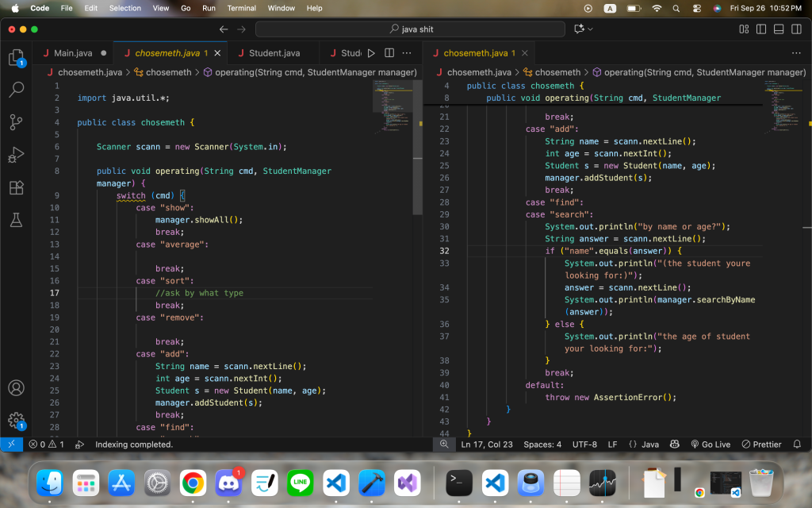Open Terminal from the dock
The image size is (812, 508).
459,483
